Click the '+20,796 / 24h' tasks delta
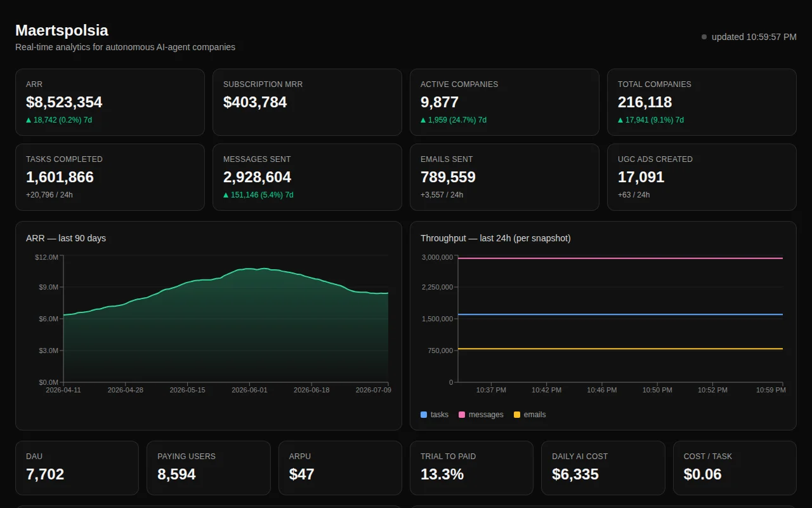This screenshot has width=812, height=508. 49,195
